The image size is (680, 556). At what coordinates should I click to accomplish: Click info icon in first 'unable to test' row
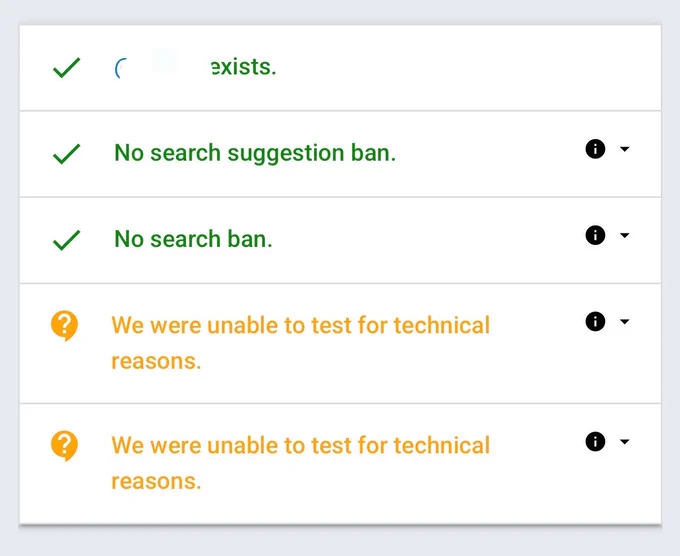coord(595,322)
